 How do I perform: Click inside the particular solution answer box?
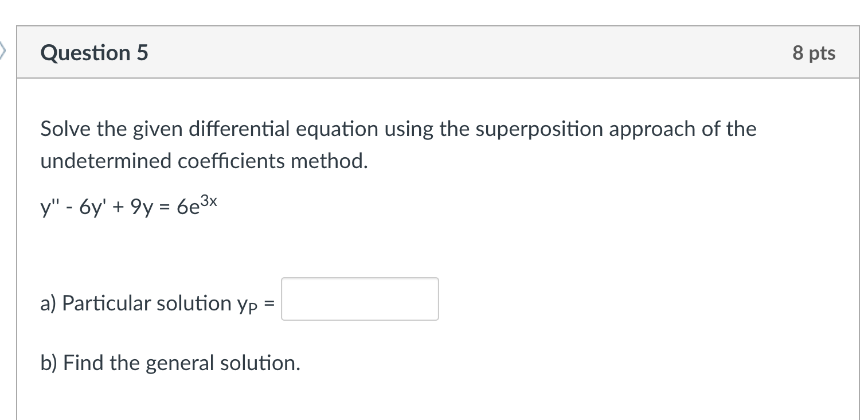(x=359, y=298)
